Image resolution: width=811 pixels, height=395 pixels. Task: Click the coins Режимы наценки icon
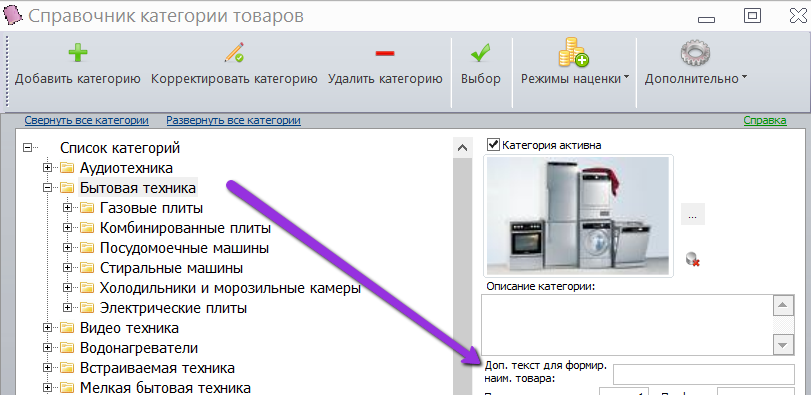pos(573,52)
